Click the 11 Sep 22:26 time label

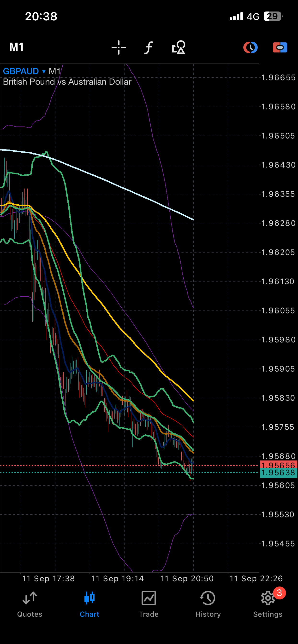click(256, 579)
